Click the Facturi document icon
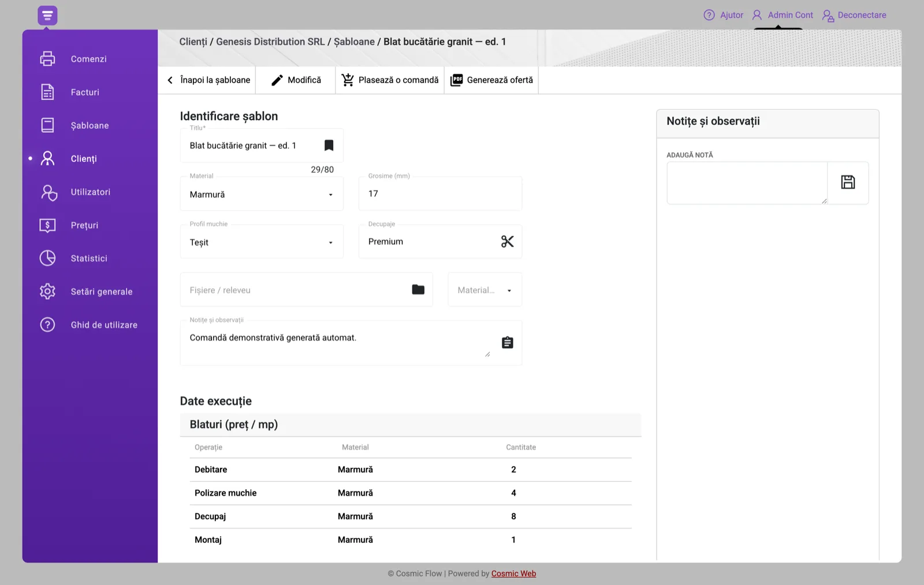Viewport: 924px width, 585px height. coord(47,92)
